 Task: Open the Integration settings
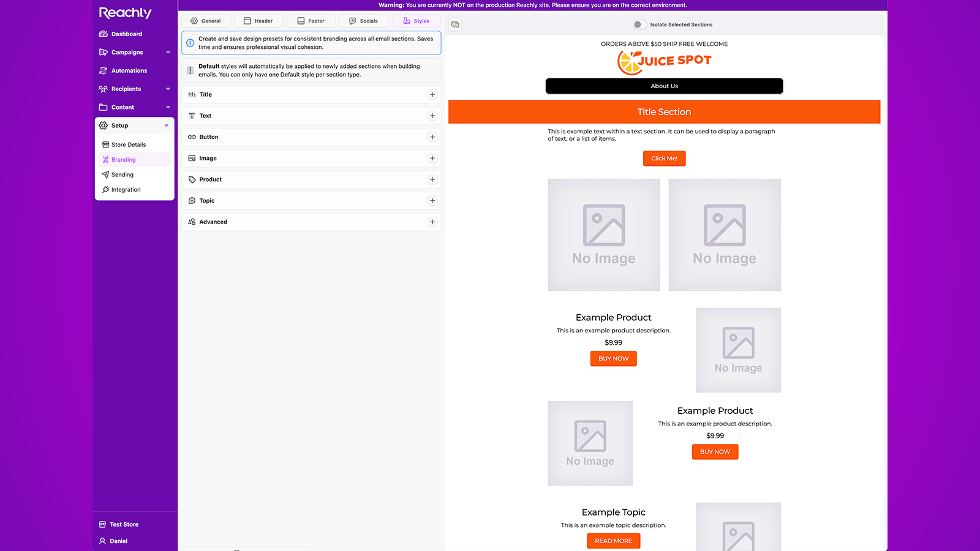click(135, 190)
